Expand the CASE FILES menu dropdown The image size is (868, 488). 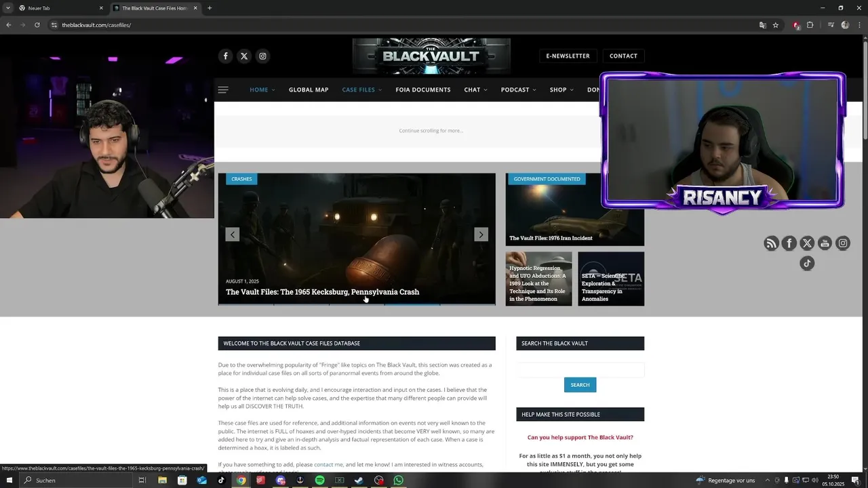tap(380, 90)
